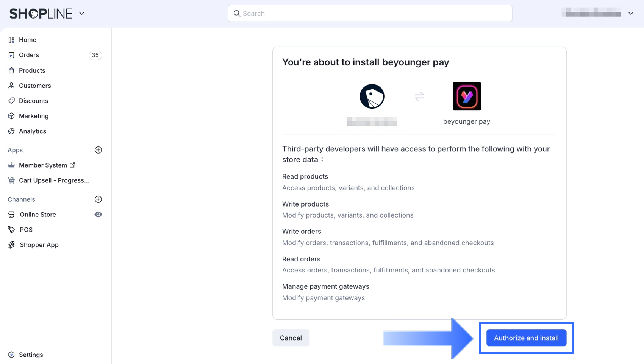The height and width of the screenshot is (364, 644).
Task: Open Cart Upsell - Progress app
Action: click(55, 180)
